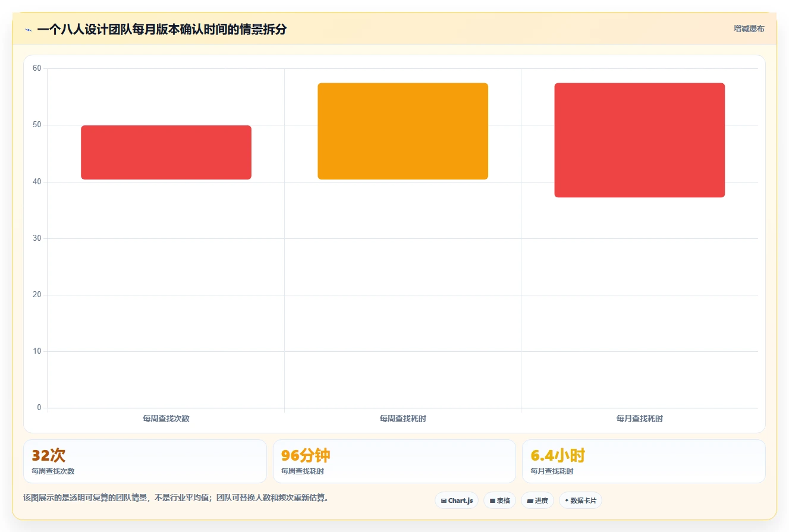This screenshot has height=532, width=789.
Task: Click the y-axis value 60
Action: (x=37, y=68)
